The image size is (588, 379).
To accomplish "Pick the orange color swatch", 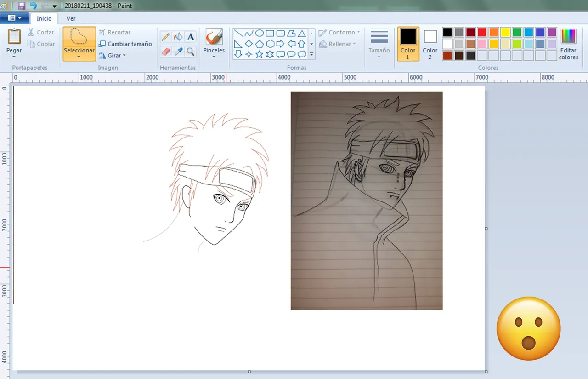I will point(493,32).
